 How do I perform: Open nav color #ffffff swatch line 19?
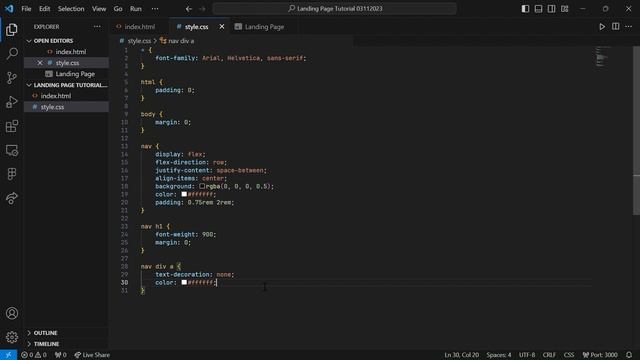pyautogui.click(x=184, y=194)
